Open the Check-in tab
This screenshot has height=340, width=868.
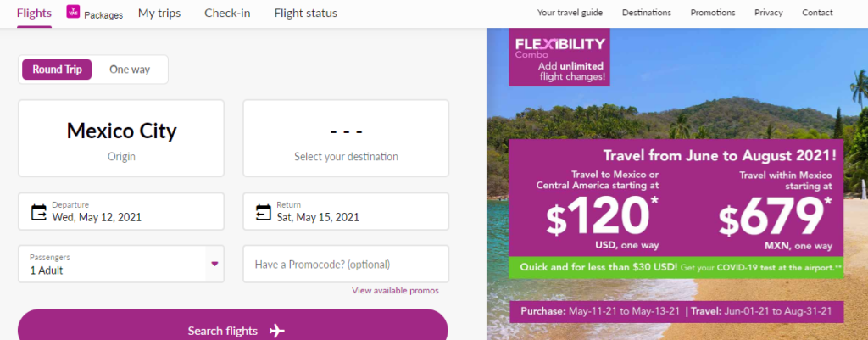tap(228, 14)
